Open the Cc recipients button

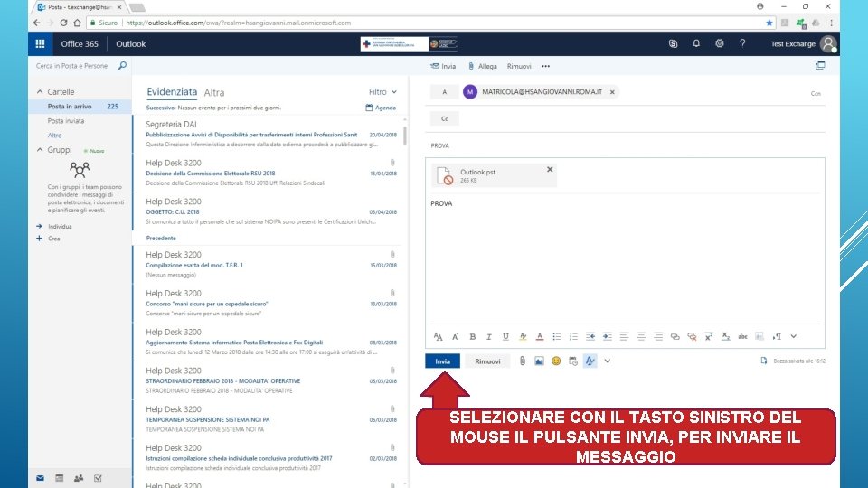click(445, 118)
